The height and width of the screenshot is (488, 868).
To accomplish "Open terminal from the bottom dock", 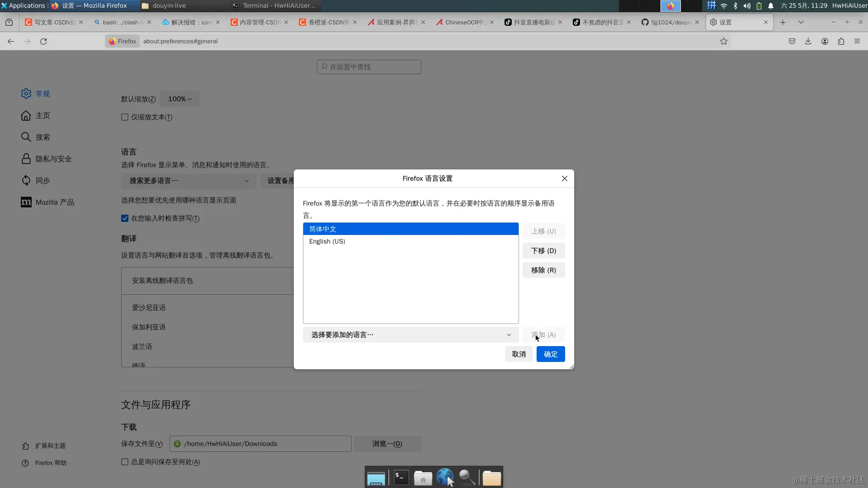I will coord(401,478).
